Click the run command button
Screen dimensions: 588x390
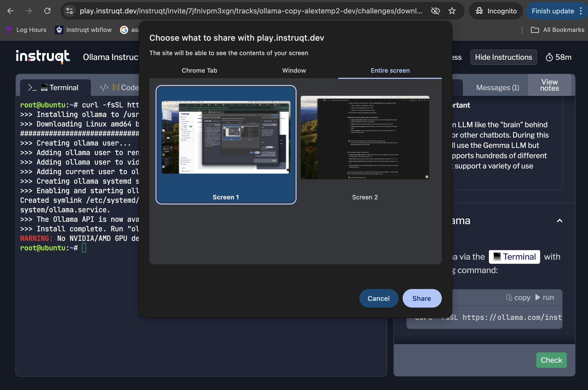coord(544,298)
